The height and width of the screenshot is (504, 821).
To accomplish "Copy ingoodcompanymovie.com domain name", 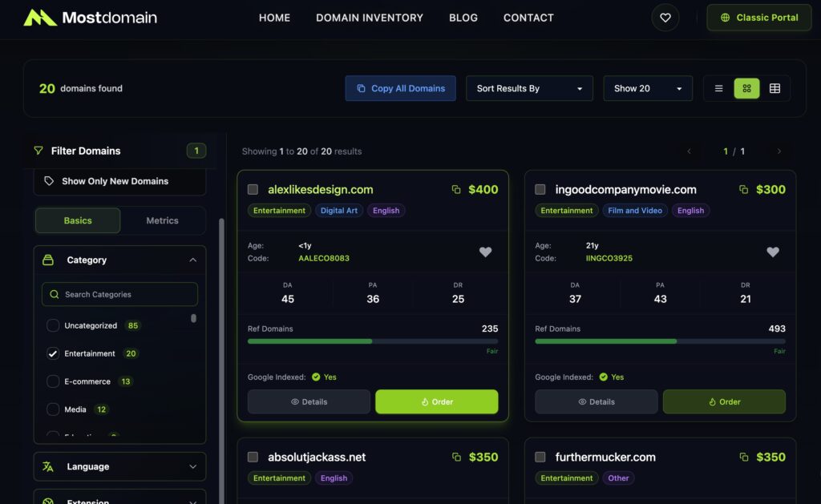I will pyautogui.click(x=743, y=189).
